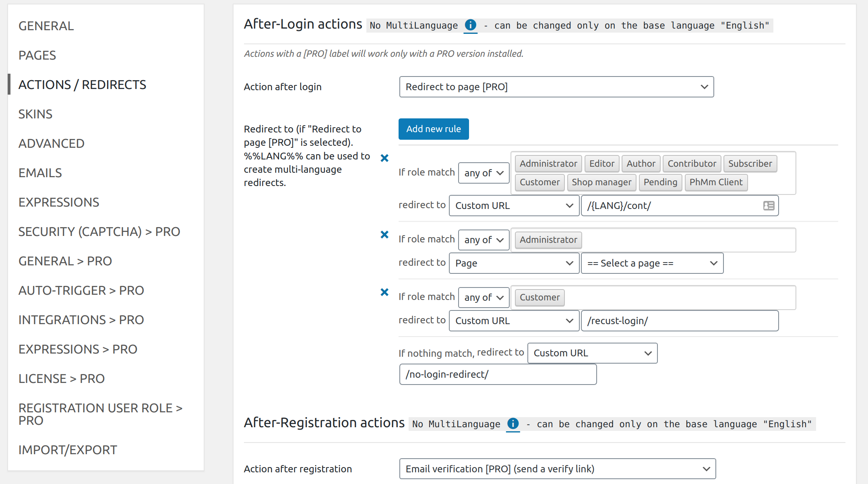Open the Action after login dropdown

556,87
